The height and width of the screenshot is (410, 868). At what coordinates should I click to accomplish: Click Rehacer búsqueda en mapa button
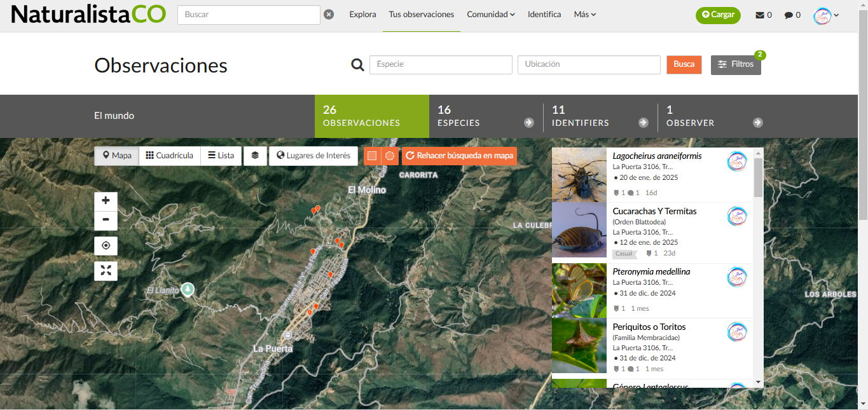coord(459,156)
